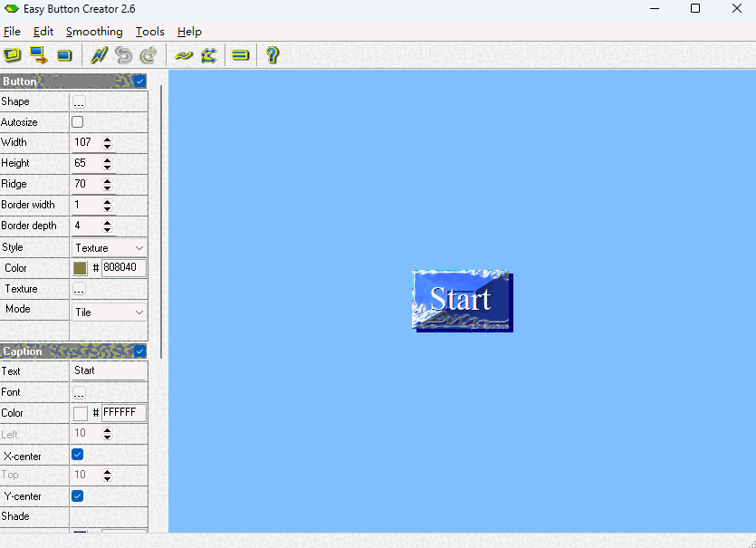Open the Export button icon on toolbar
756x548 pixels.
37,55
